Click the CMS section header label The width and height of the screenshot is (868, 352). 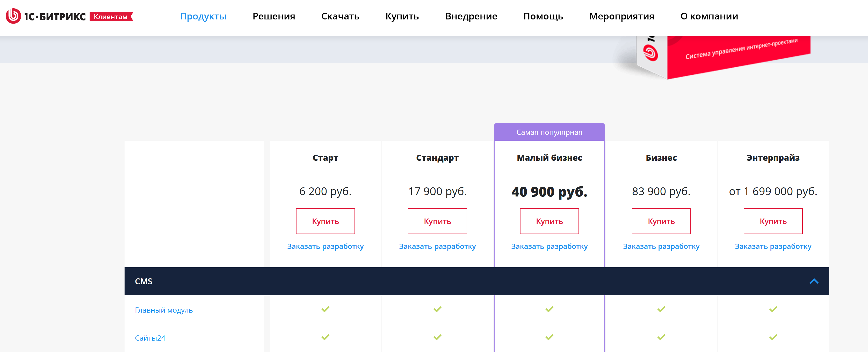click(143, 281)
